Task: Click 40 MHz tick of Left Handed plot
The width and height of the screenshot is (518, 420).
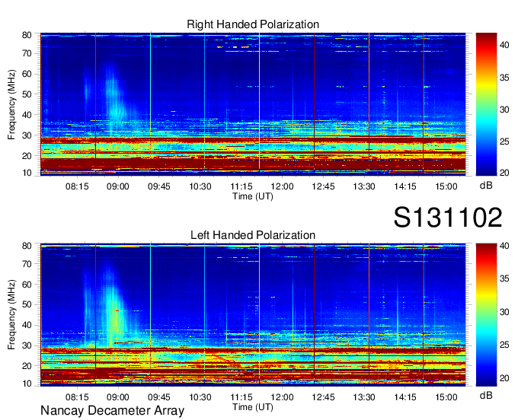Action: [27, 325]
